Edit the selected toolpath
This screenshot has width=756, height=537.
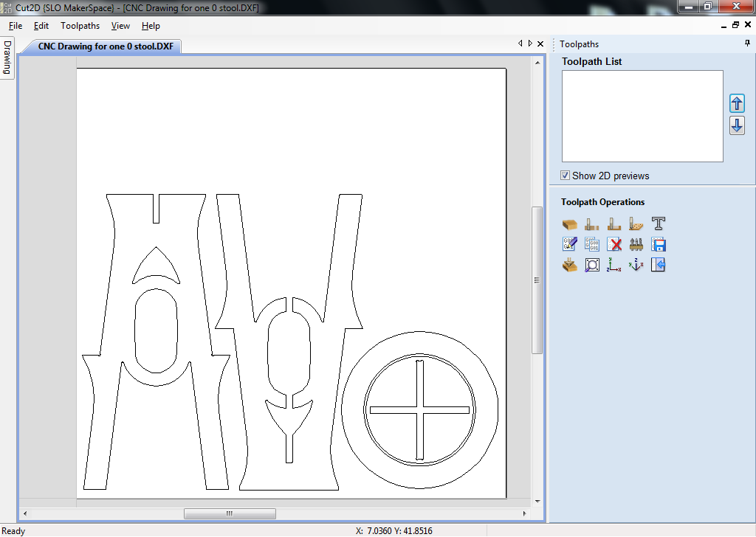coord(568,243)
